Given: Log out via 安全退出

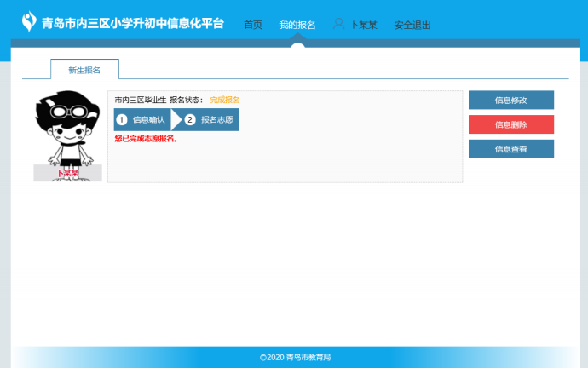Looking at the screenshot, I should (412, 25).
